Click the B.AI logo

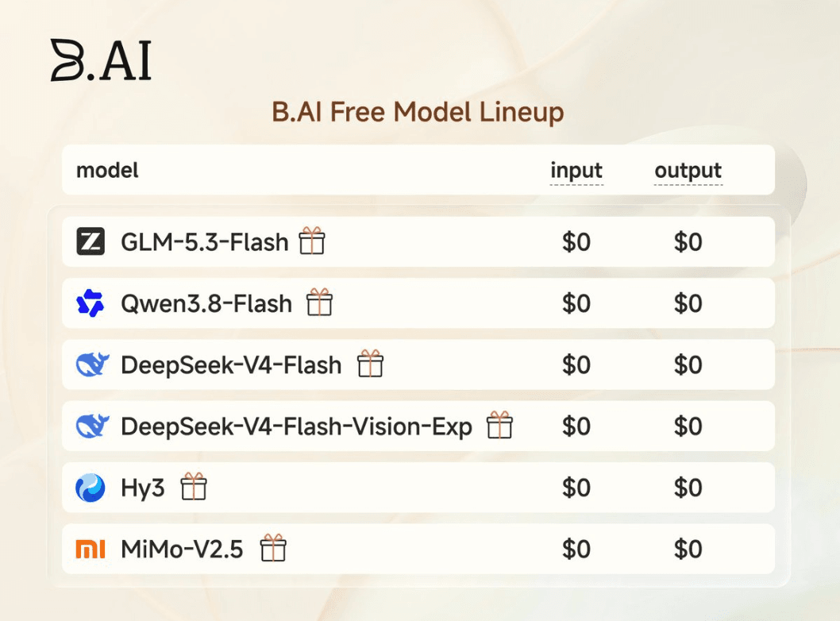(102, 60)
